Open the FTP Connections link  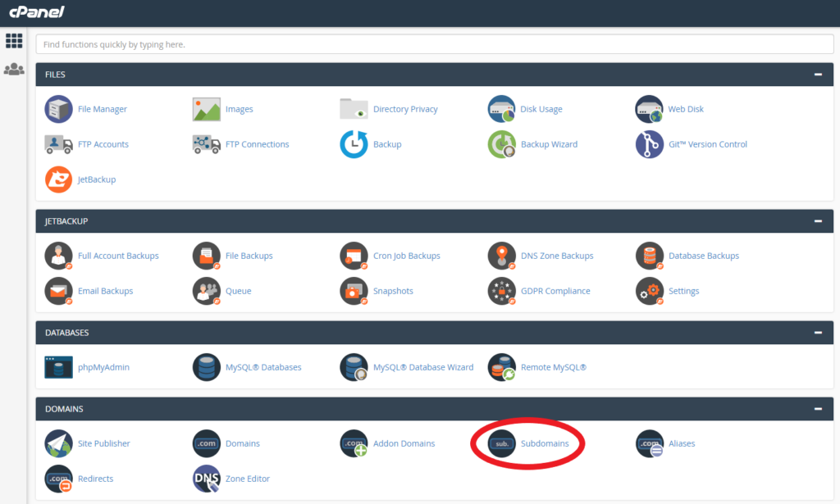tap(257, 144)
